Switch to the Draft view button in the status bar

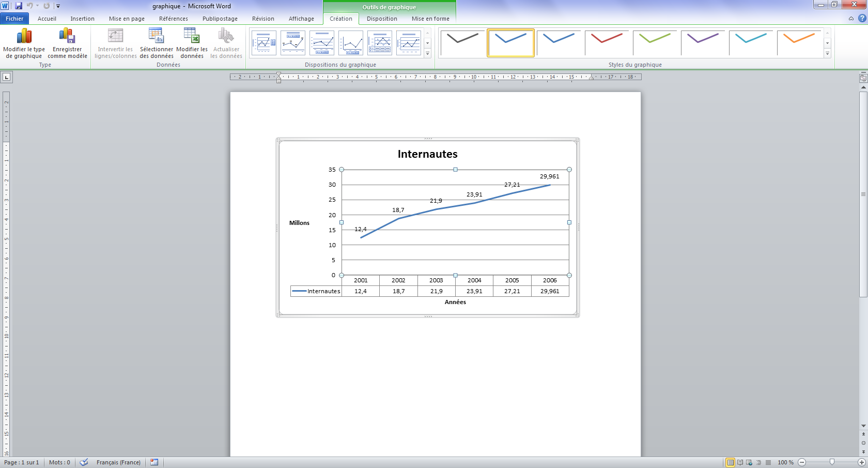[x=768, y=462]
